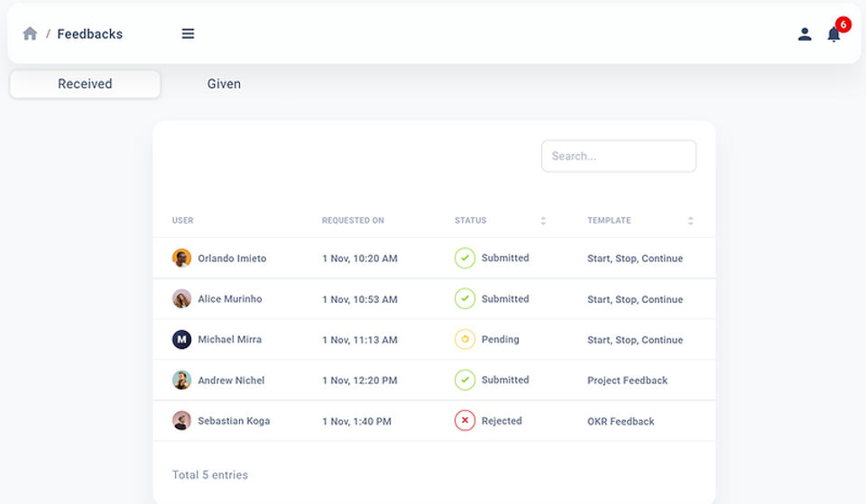Click the Rejected cross icon for Sebastian Koga
Screen dimensions: 866x504
pos(465,421)
